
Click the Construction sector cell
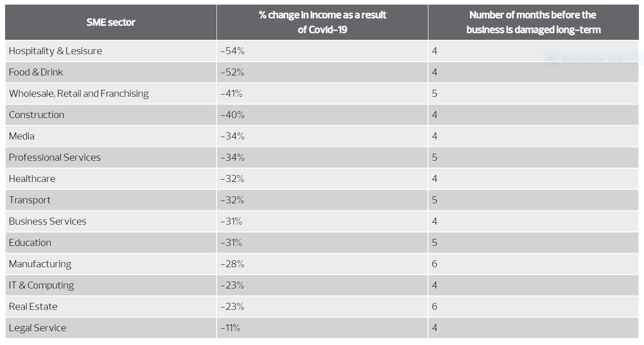(37, 115)
